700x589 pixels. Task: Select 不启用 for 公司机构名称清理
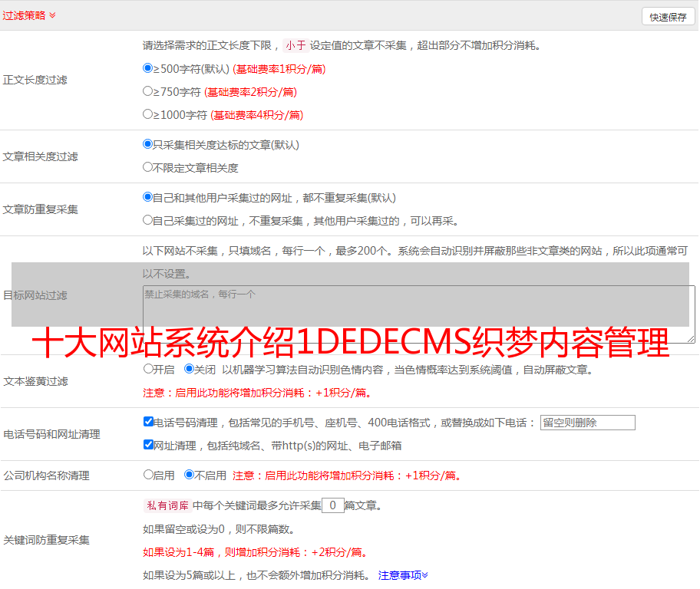(x=189, y=475)
